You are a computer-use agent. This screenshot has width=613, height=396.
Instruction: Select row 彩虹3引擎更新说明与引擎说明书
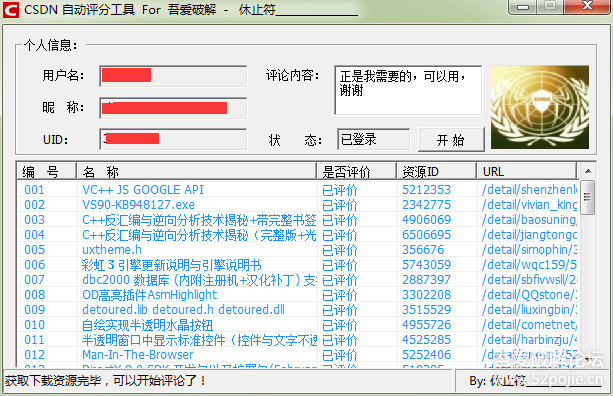click(297, 265)
